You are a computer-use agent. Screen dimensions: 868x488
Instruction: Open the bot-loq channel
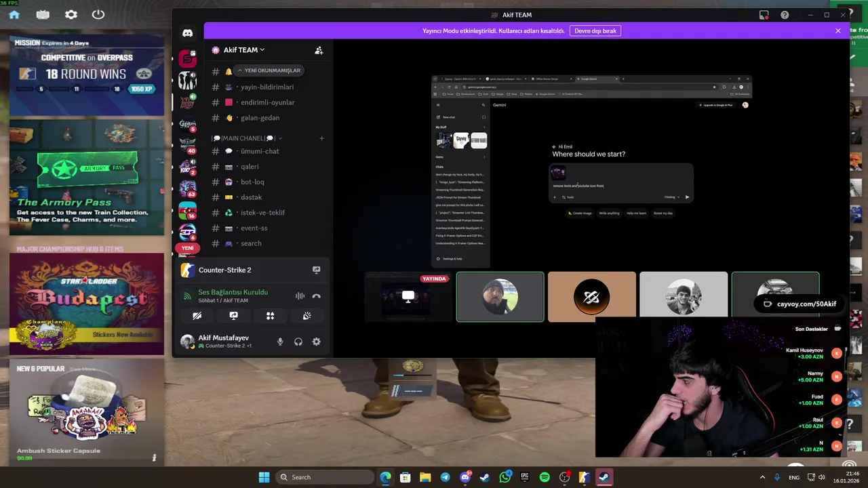[x=267, y=182]
